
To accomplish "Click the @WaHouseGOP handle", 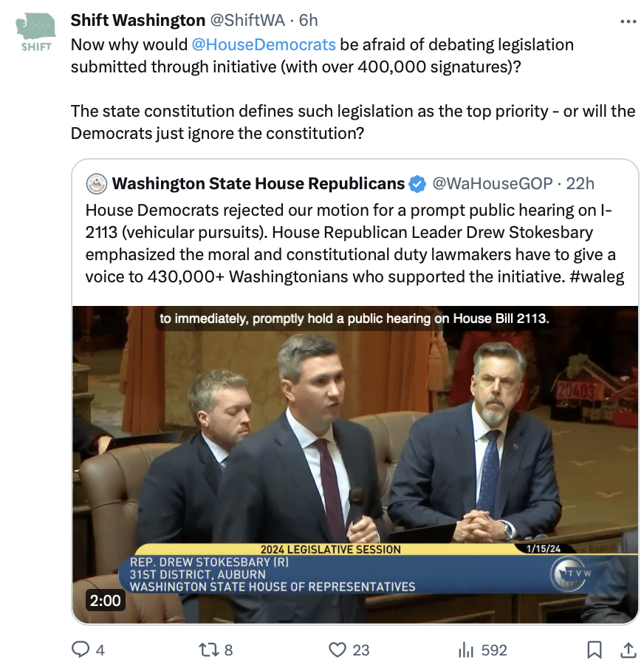I will (x=493, y=183).
